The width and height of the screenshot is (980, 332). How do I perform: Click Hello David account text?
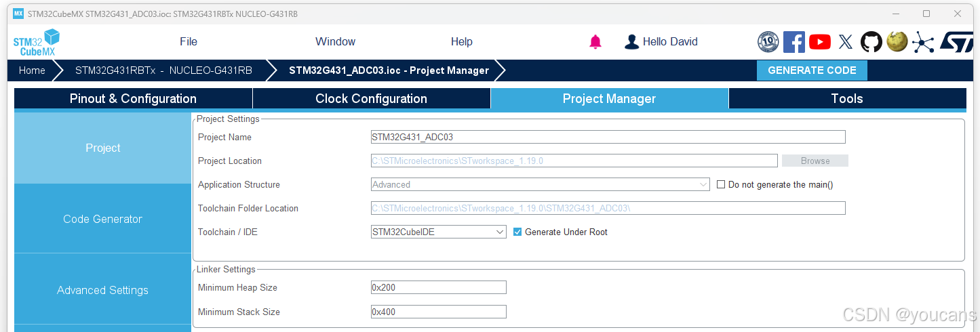coord(670,42)
